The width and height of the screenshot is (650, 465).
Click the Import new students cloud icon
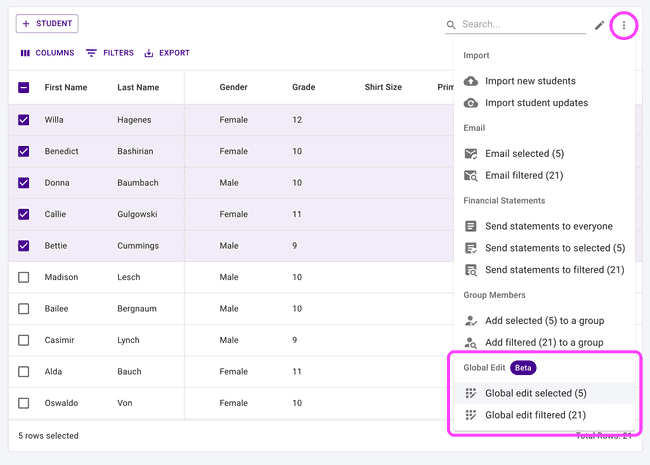(x=471, y=81)
